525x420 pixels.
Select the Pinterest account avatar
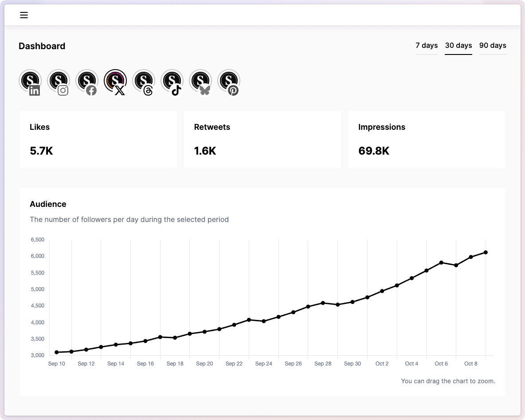(229, 81)
